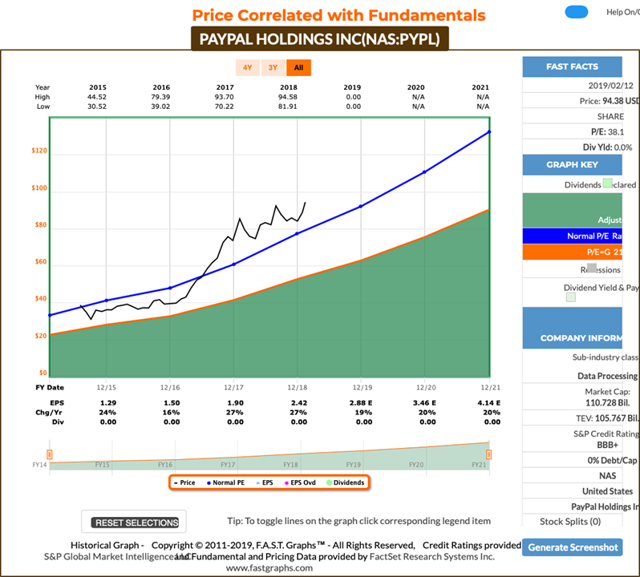
Task: Click the Dividend Yield & Payout swatch
Action: [x=571, y=297]
